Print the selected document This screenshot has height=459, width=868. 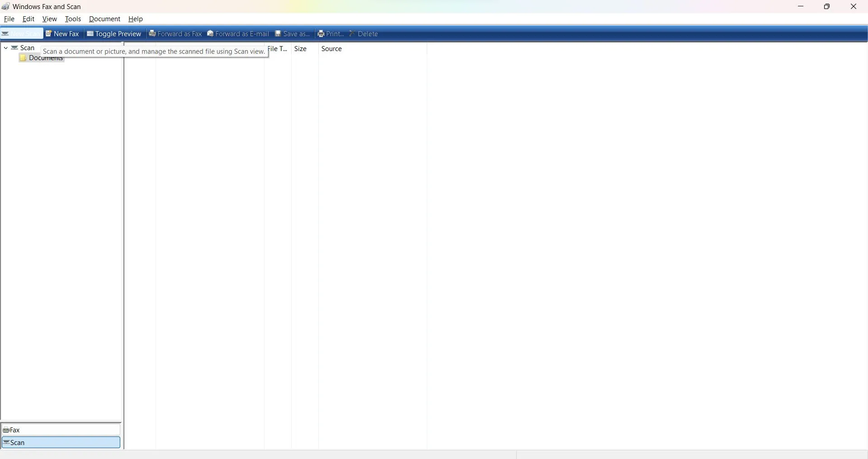[330, 33]
